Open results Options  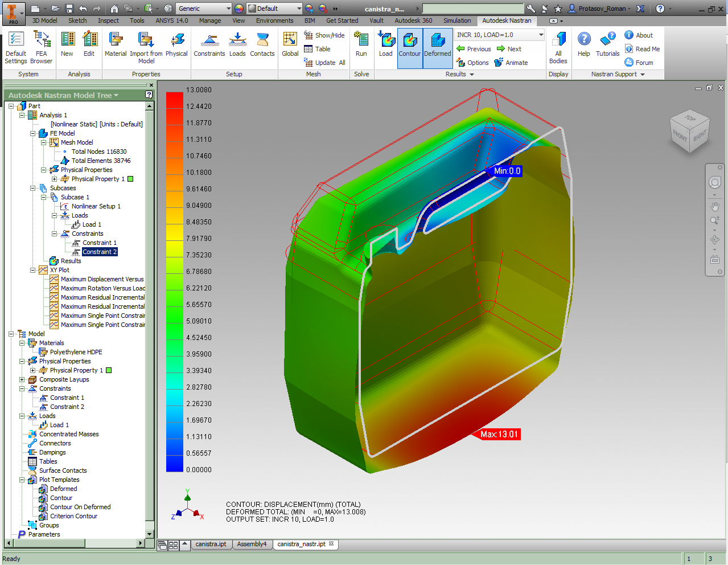tap(472, 63)
